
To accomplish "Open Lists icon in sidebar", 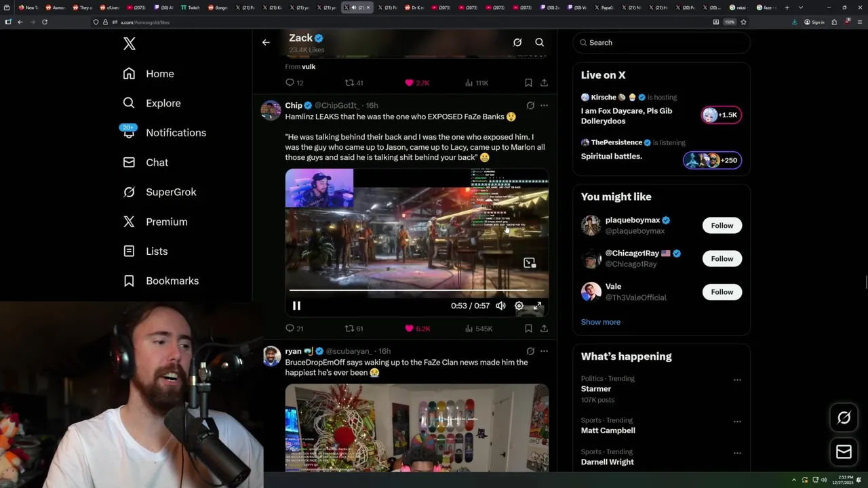I will (x=129, y=251).
